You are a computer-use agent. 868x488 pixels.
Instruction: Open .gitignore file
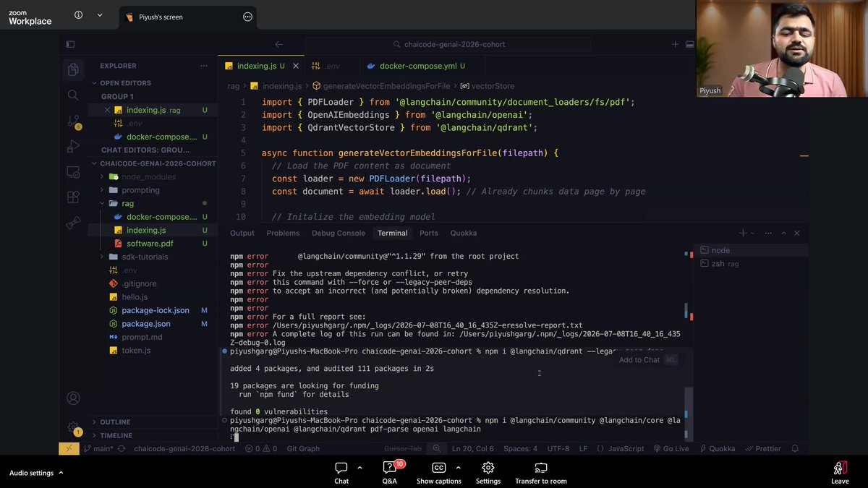click(x=139, y=283)
